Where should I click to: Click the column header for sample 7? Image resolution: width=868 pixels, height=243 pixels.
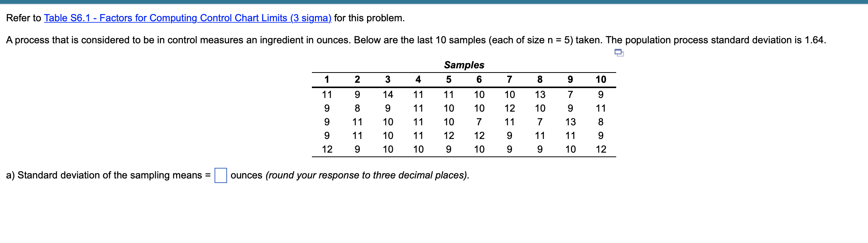coord(510,79)
